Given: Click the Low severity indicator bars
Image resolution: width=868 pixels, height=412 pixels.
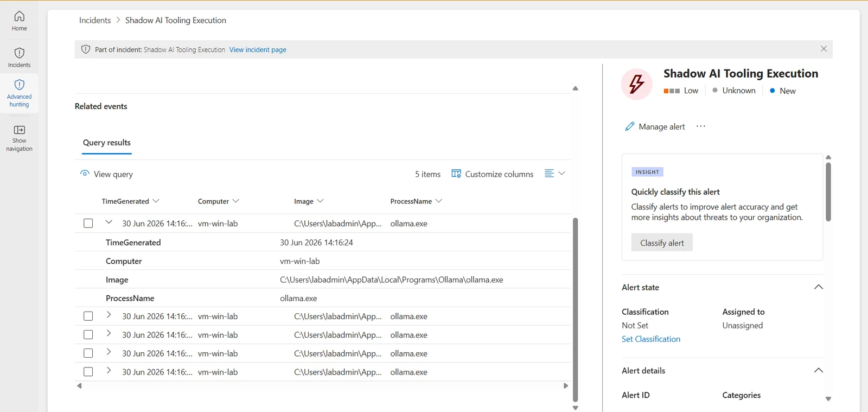Looking at the screenshot, I should point(672,91).
